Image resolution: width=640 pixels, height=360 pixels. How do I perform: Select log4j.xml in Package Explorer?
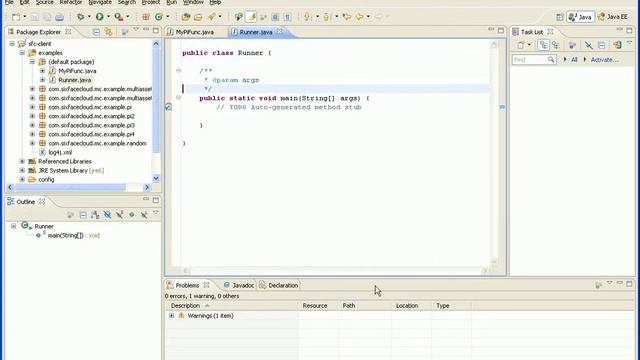(x=60, y=152)
